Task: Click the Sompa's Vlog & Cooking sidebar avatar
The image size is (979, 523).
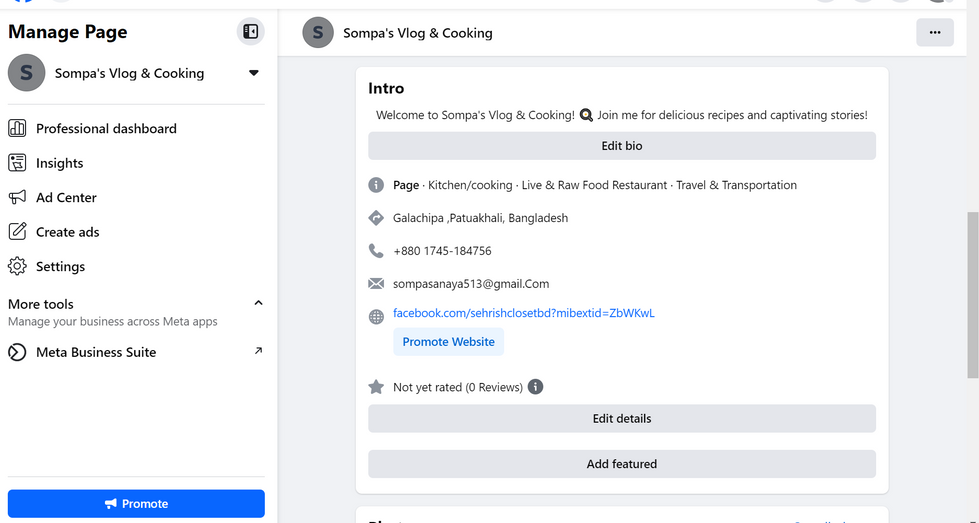Action: click(26, 73)
